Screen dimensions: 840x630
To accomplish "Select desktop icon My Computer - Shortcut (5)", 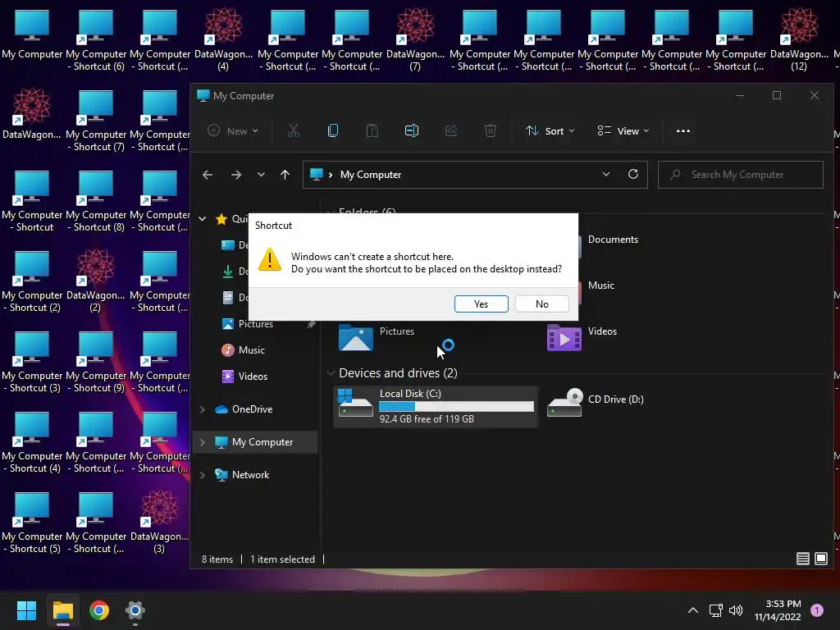I will click(32, 523).
